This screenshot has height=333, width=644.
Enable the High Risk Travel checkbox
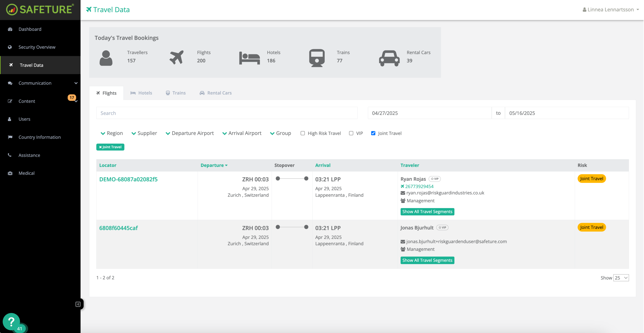302,133
